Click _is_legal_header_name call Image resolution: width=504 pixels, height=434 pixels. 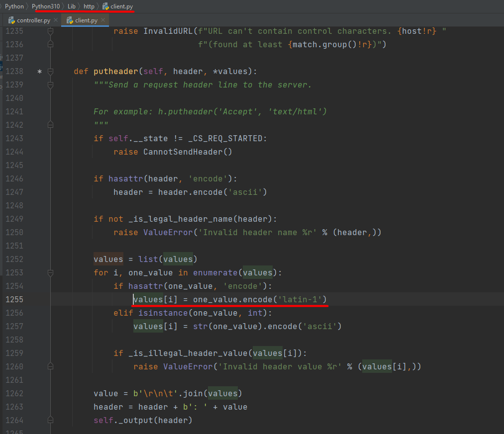coord(180,219)
